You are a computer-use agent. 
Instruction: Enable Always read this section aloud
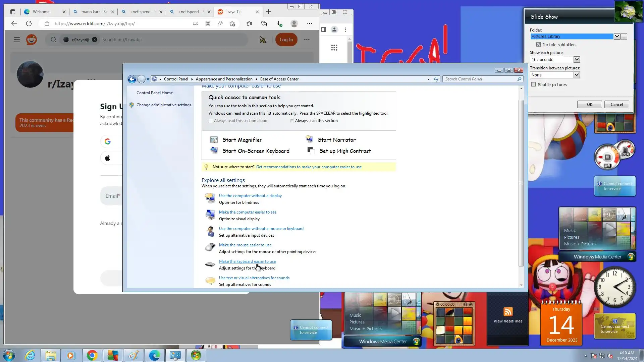point(211,121)
